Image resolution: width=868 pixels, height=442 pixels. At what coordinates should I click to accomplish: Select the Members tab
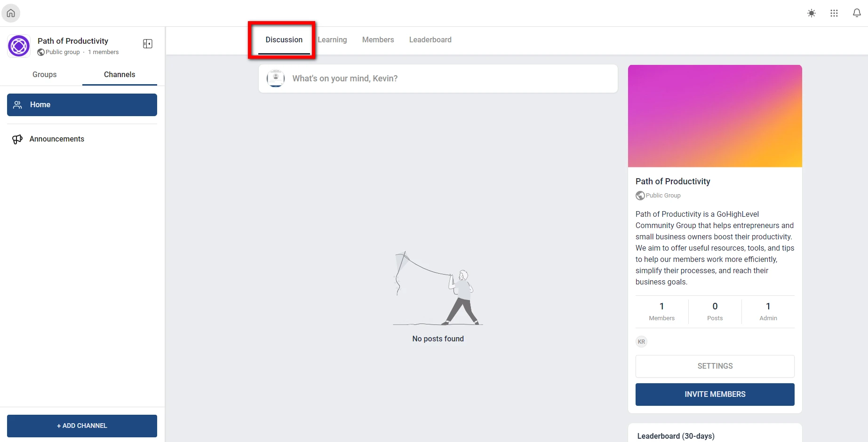tap(378, 40)
